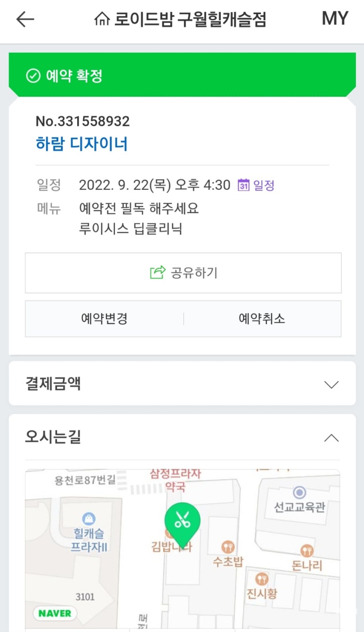Tap the green share icon in 공유하기
Viewport: 364px width, 632px height.
point(158,272)
